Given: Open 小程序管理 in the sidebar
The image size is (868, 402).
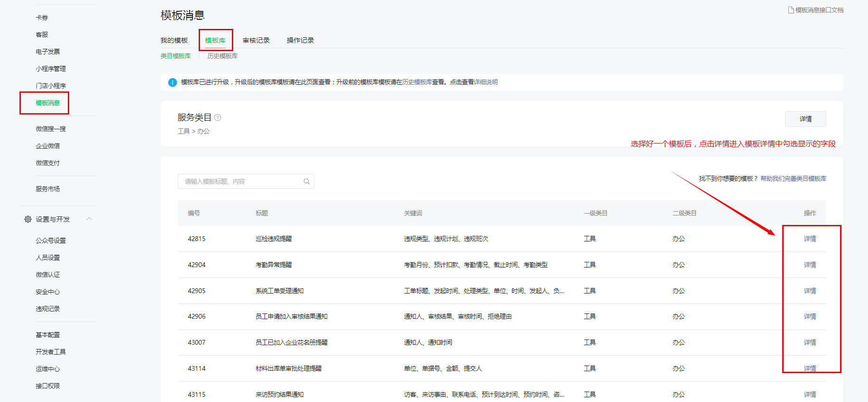Looking at the screenshot, I should [51, 69].
